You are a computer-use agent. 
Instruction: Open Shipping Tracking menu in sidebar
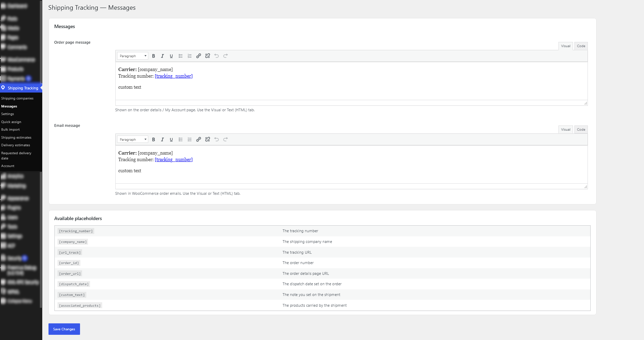(x=21, y=88)
